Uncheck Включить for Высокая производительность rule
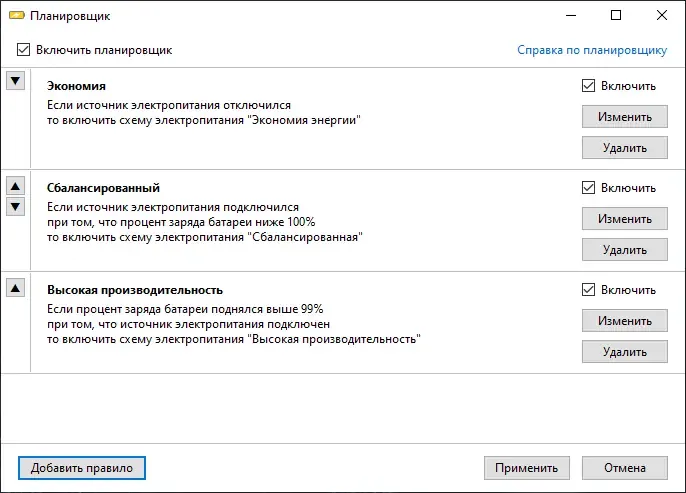 (x=588, y=290)
